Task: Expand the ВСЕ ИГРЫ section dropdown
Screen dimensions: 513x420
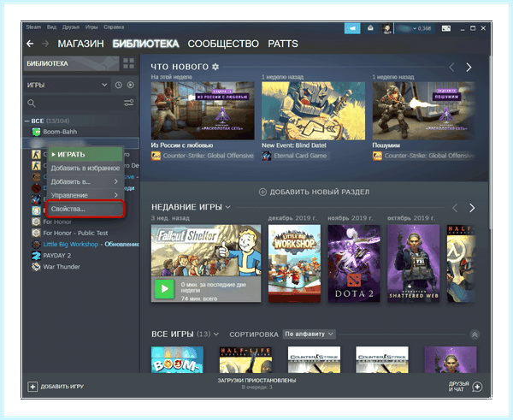Action: 216,334
